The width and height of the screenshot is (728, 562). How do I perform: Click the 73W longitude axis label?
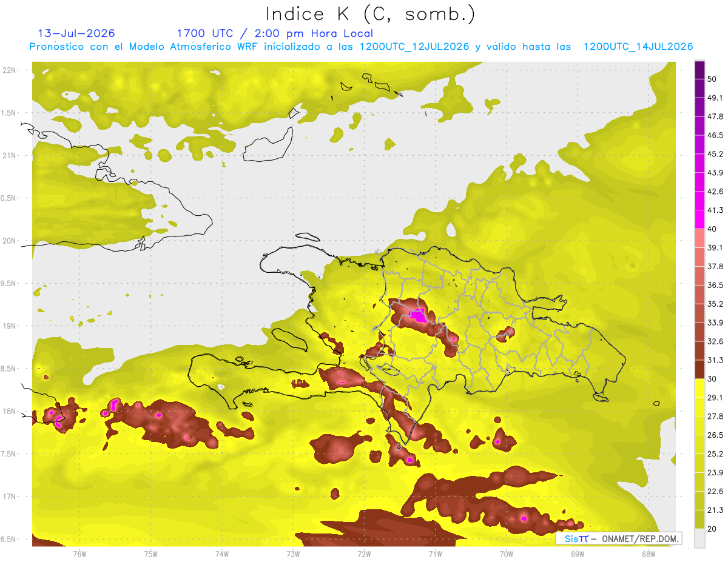[293, 554]
